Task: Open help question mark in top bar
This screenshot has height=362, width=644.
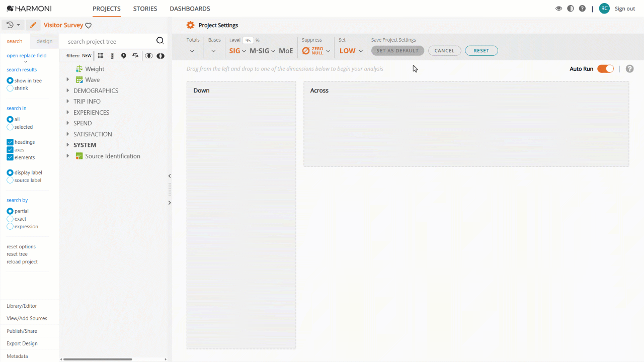Action: point(582,9)
